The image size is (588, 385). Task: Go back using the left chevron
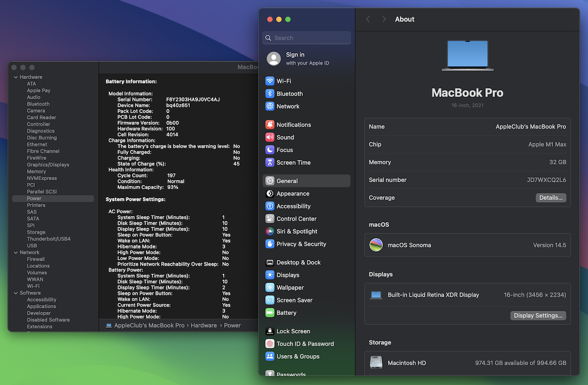pos(367,19)
